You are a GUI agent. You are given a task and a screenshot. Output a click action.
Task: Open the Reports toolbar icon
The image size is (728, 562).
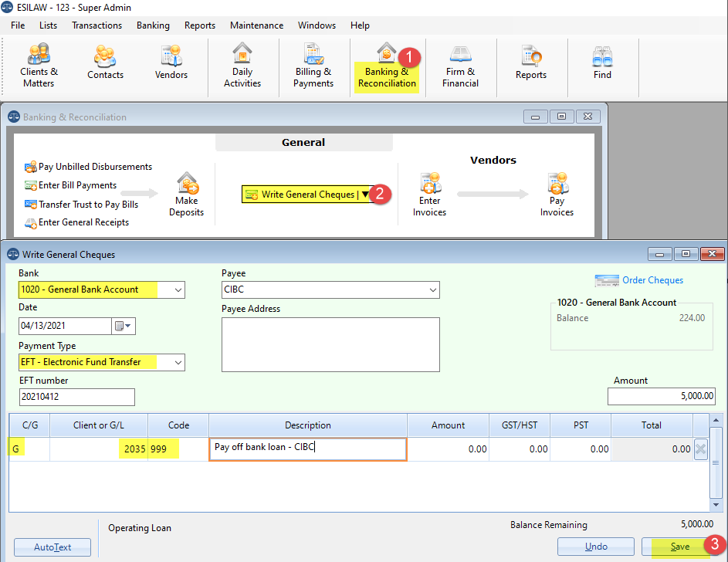pyautogui.click(x=530, y=63)
